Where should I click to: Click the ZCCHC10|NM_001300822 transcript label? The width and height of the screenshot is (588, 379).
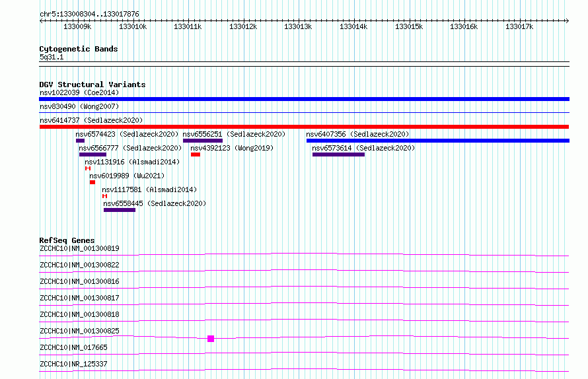point(79,265)
